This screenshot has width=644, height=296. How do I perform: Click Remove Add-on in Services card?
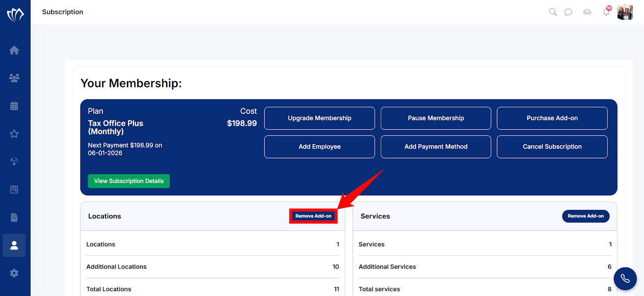point(586,216)
